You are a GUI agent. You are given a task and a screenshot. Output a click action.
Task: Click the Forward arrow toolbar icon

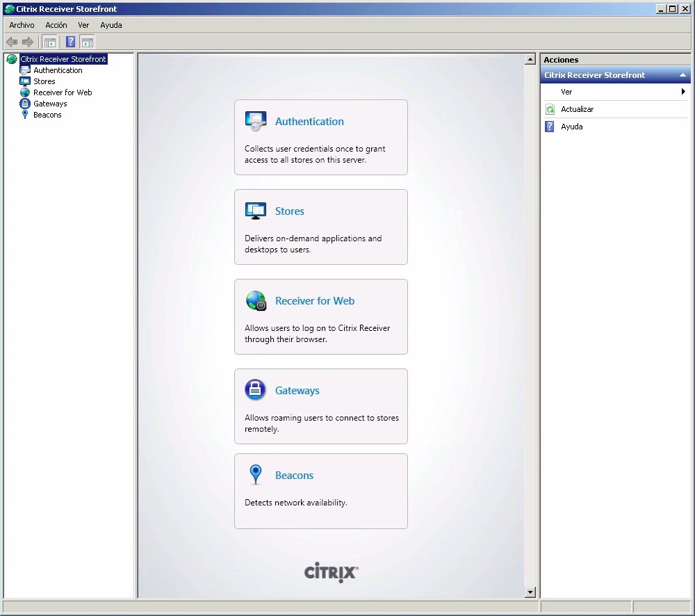[28, 42]
